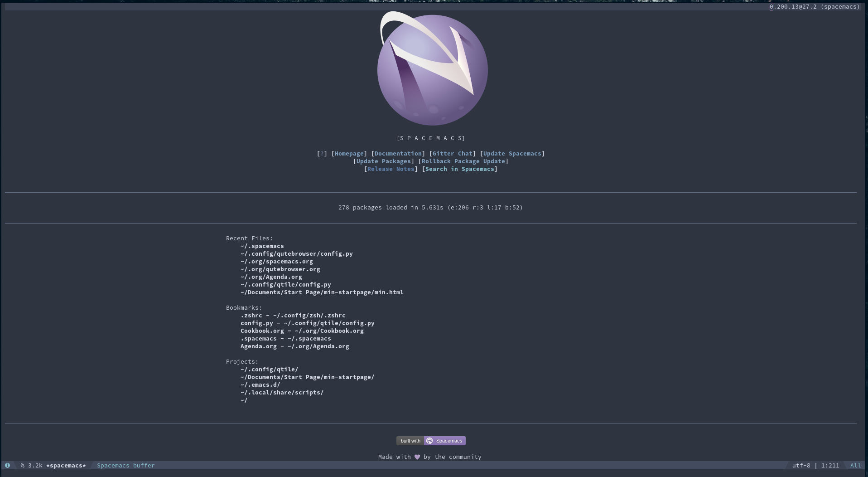Image resolution: width=868 pixels, height=477 pixels.
Task: Open recent file ~/.org/Agenda.org
Action: (x=271, y=277)
